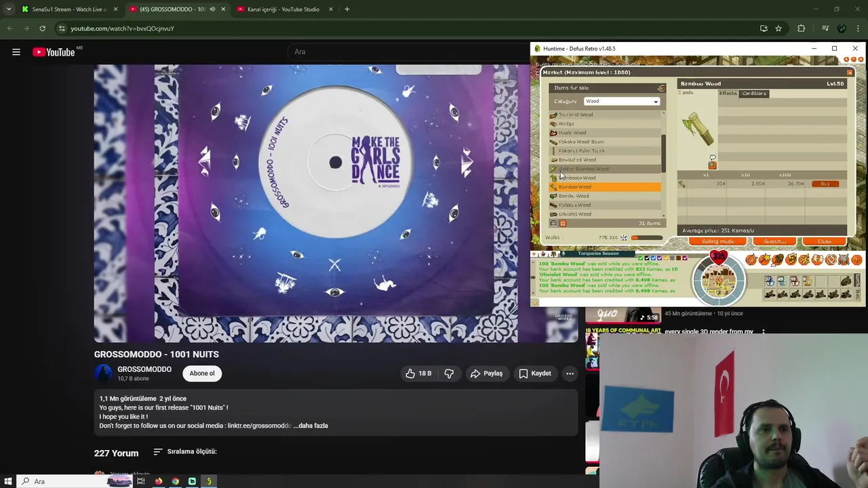Switch Dofus market list to list view
868x488 pixels.
[553, 224]
